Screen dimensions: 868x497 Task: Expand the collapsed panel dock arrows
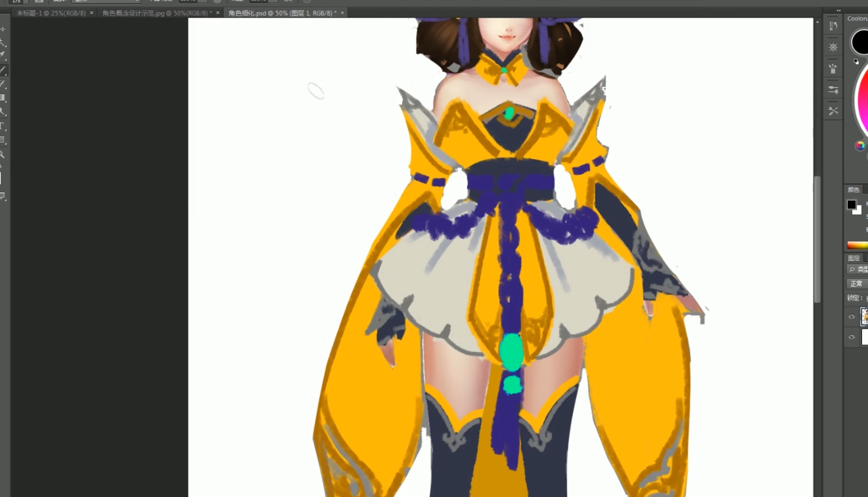coord(838,11)
